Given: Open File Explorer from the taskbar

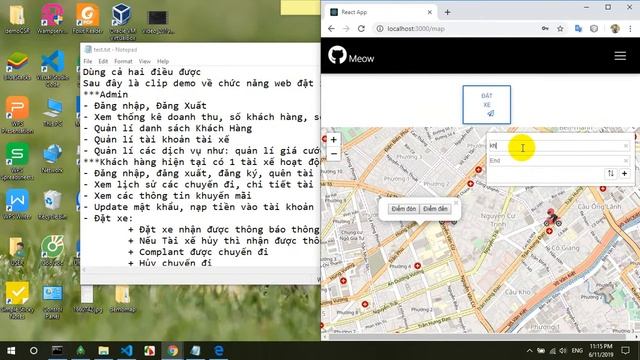Looking at the screenshot, I should (104, 351).
